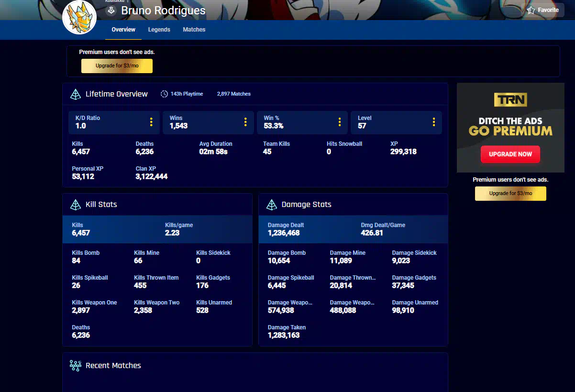This screenshot has width=575, height=392.
Task: Click the Kills Sidekick stat
Action: click(213, 257)
